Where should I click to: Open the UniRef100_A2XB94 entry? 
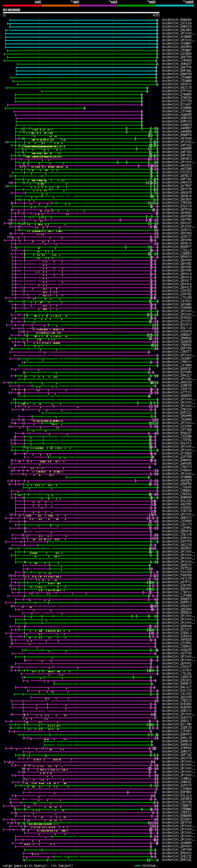click(x=176, y=54)
